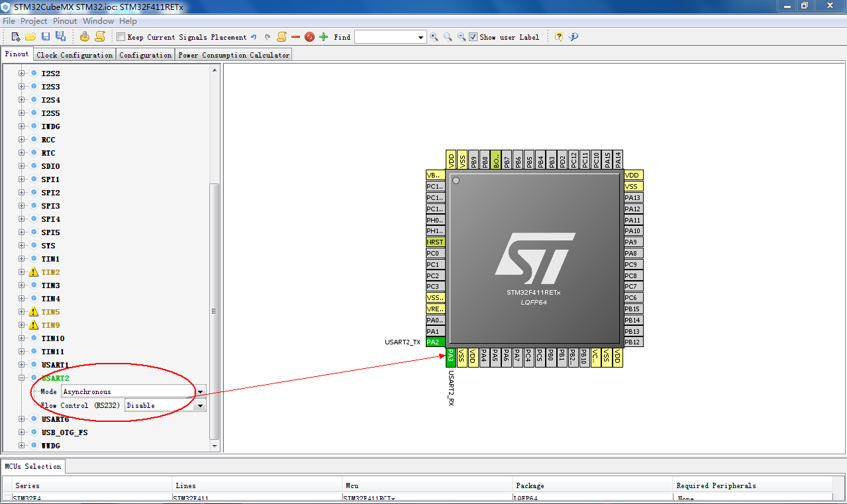The height and width of the screenshot is (504, 847).
Task: Click the green plus icon in toolbar
Action: [x=323, y=37]
